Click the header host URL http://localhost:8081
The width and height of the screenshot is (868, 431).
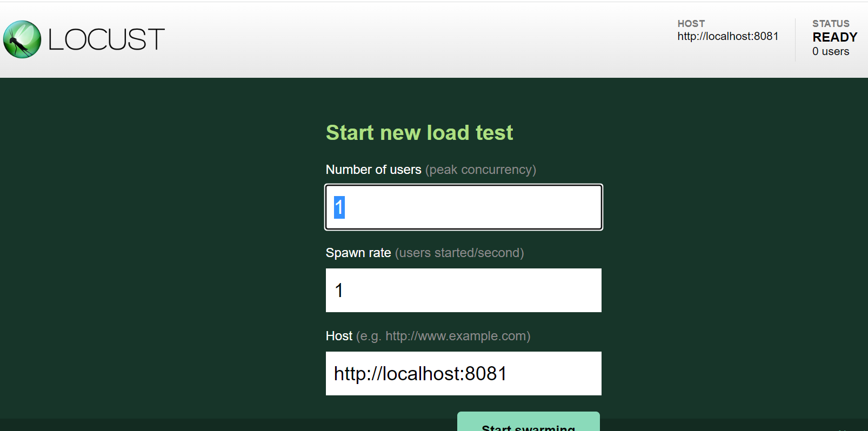click(x=728, y=36)
